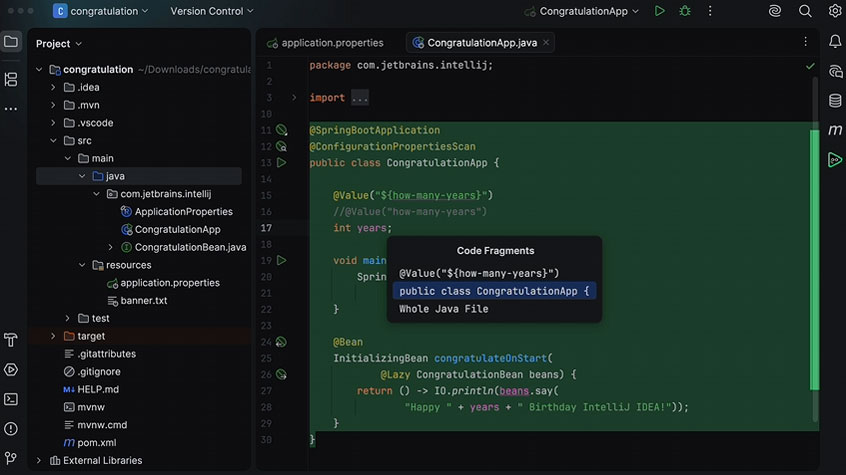Open Terminal tool window in left sidebar
The height and width of the screenshot is (475, 846).
11,399
